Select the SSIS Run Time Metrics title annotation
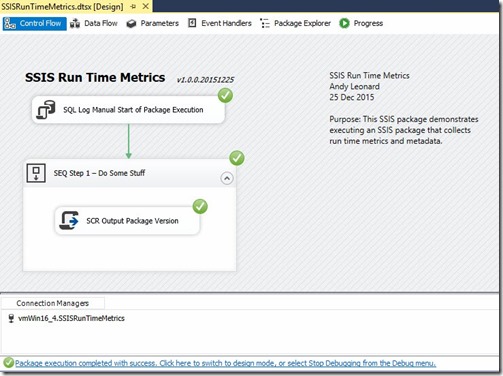Viewport: 503px width, 376px height. click(x=95, y=77)
